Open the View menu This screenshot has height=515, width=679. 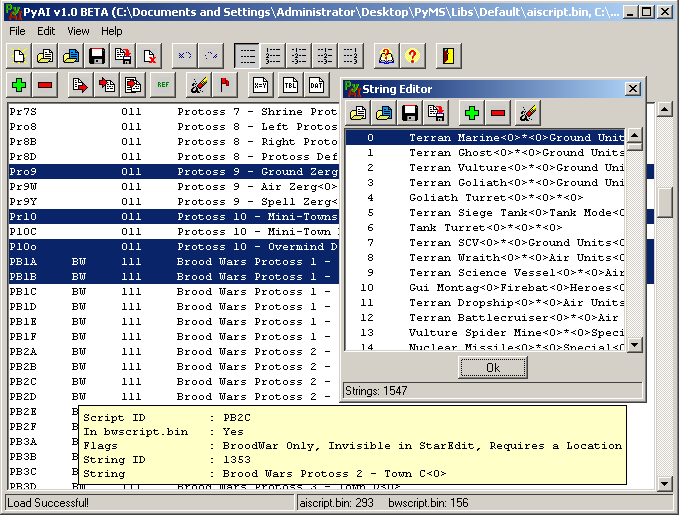click(x=78, y=31)
